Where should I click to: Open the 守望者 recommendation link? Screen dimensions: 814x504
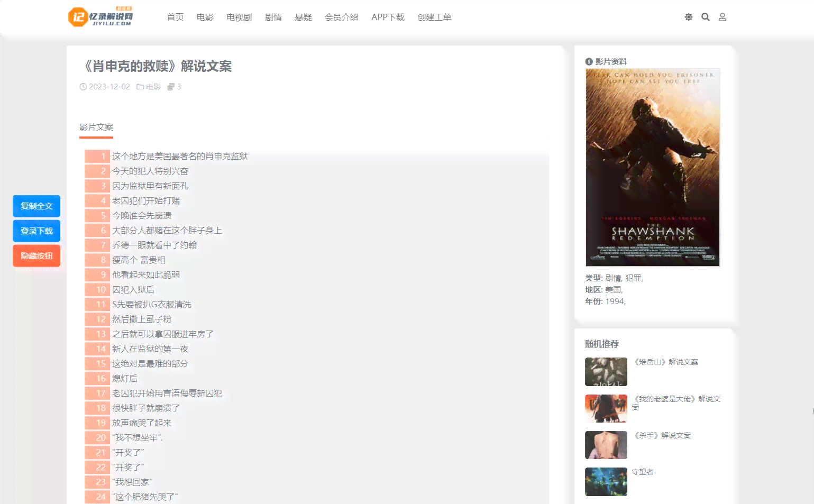click(643, 472)
